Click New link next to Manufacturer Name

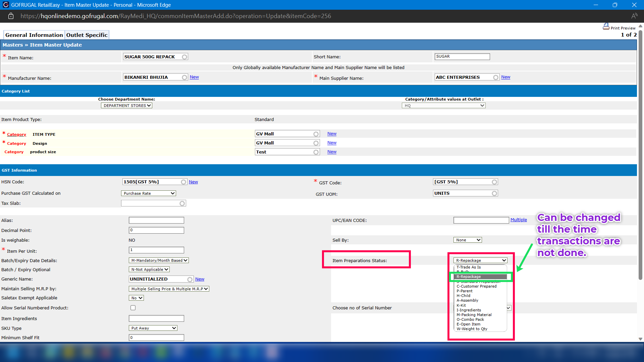point(194,77)
